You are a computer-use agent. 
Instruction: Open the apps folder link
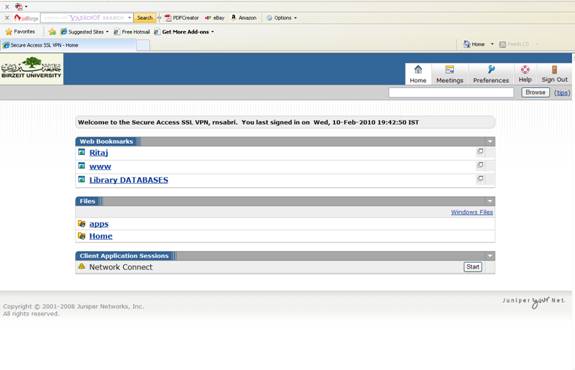tap(99, 224)
